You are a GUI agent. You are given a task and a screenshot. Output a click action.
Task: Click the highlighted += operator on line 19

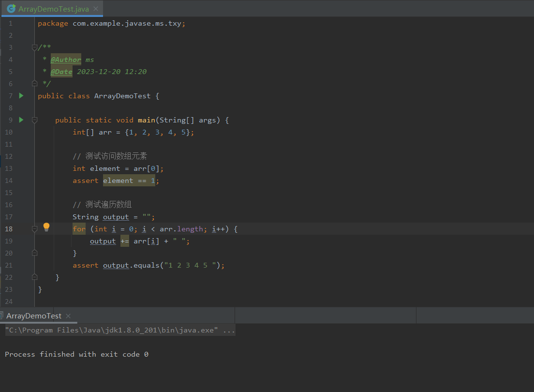pyautogui.click(x=125, y=241)
